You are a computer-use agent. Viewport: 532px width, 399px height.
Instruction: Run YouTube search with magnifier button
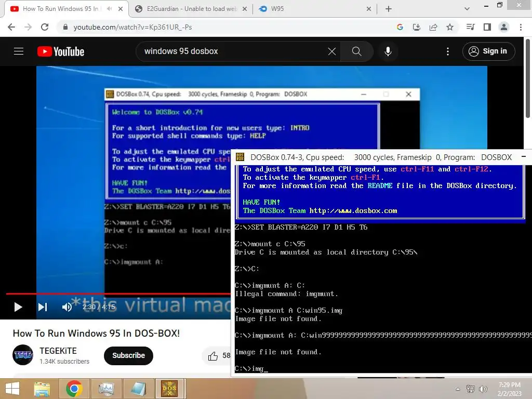pos(356,51)
